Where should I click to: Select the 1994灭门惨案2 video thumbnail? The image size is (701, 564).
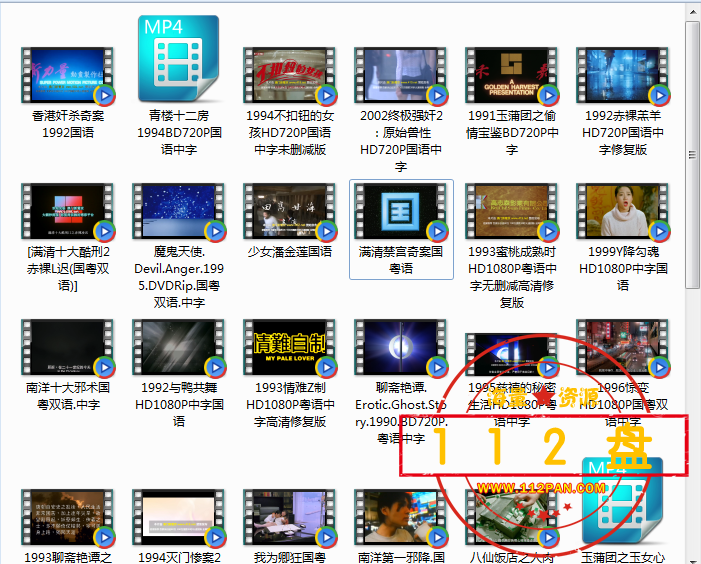pos(179,518)
